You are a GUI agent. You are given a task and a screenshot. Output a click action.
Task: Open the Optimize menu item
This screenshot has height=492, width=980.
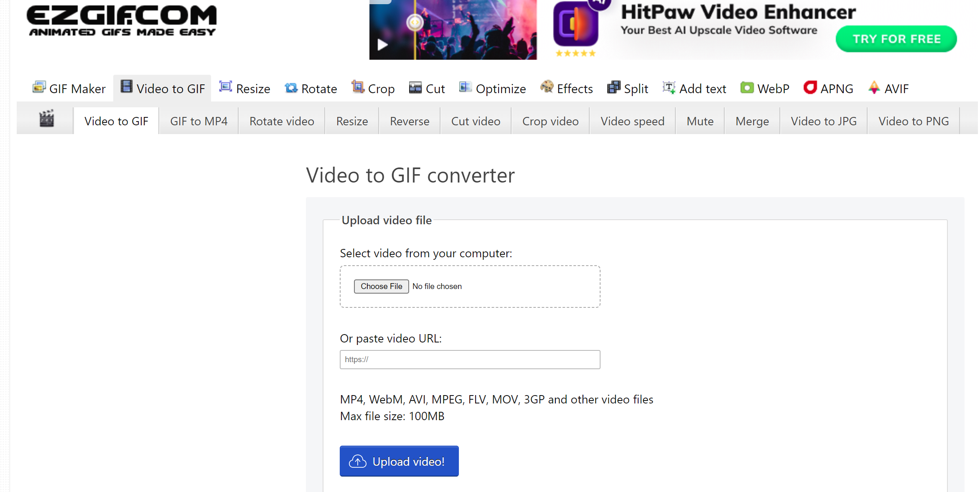(x=493, y=88)
